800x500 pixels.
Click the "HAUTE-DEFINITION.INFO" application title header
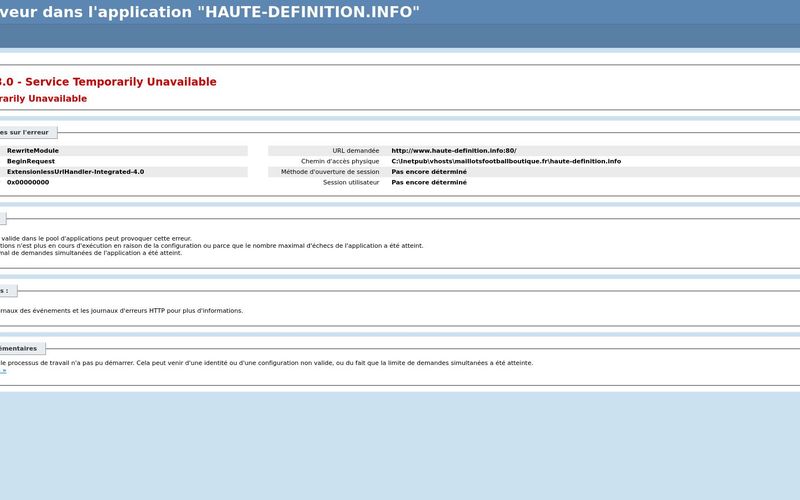(210, 12)
